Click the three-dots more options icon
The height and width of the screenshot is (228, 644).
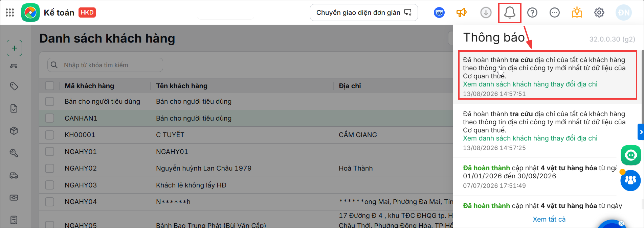[x=555, y=13]
